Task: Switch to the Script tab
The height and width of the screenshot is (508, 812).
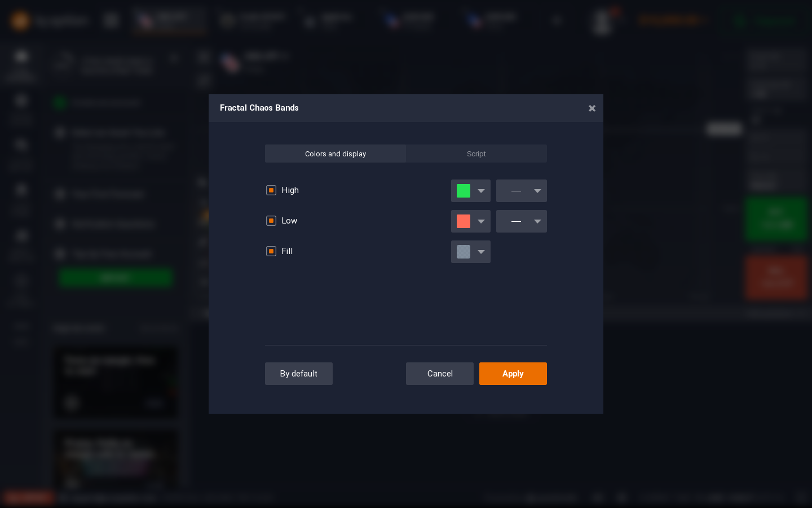Action: pos(476,154)
